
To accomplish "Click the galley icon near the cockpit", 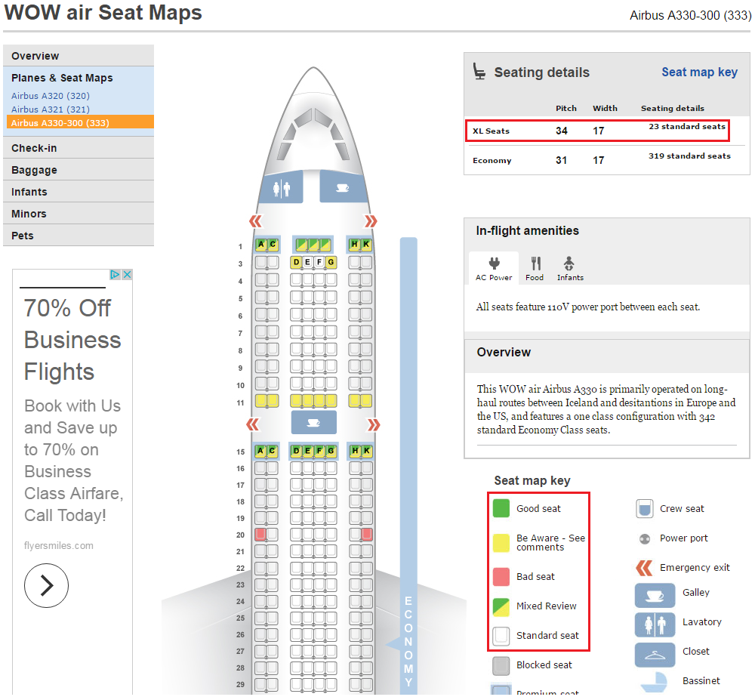I will pyautogui.click(x=342, y=187).
